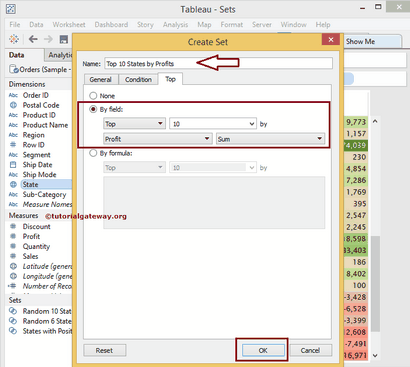This screenshot has width=410, height=367.
Task: Click the globe icon beside State
Action: [13, 184]
